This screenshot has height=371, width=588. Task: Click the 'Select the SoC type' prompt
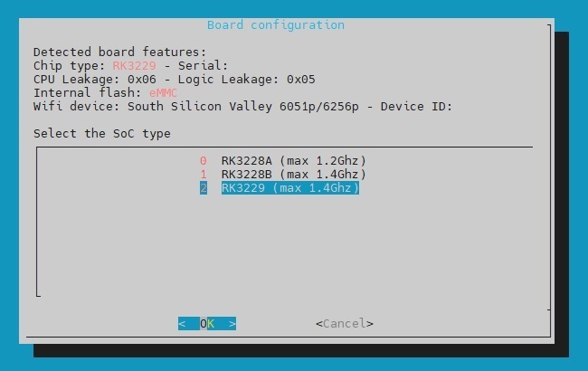click(x=102, y=134)
